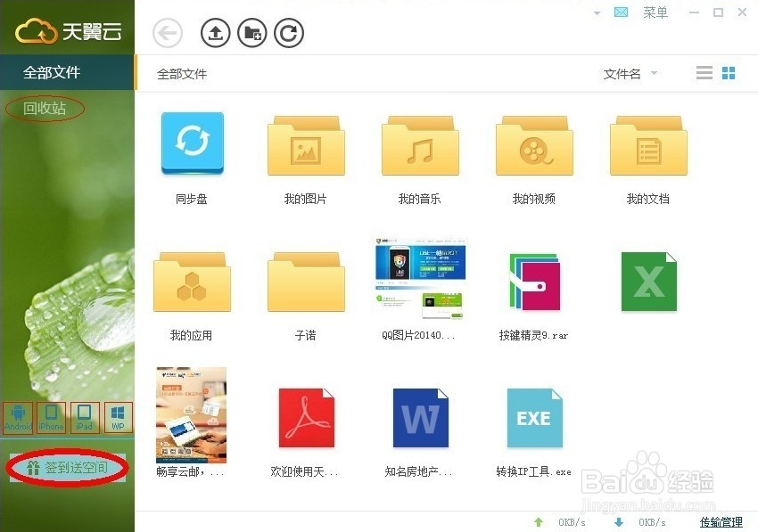Select the 欢迎使用天 PDF file
This screenshot has height=532, width=758.
tap(306, 418)
